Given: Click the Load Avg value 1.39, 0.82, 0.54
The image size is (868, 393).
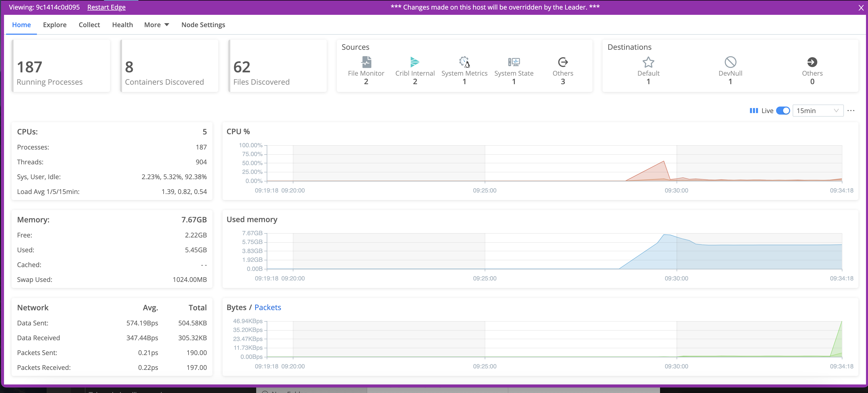Looking at the screenshot, I should (x=184, y=191).
